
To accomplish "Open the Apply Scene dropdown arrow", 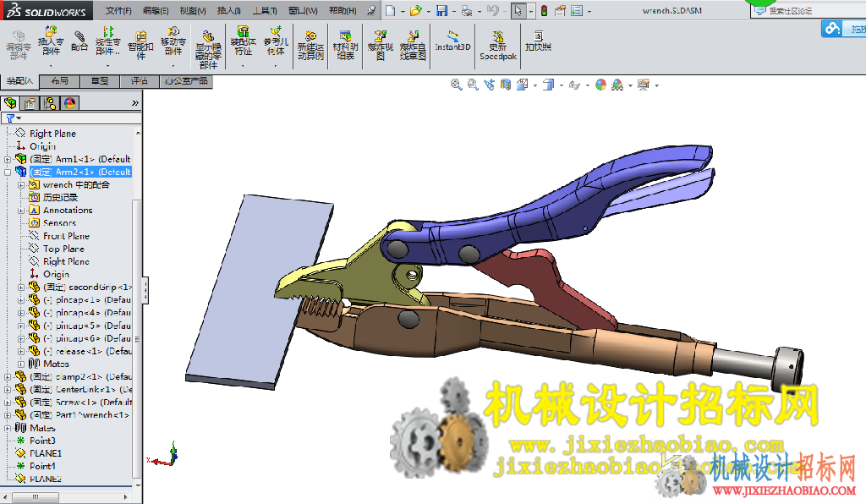I will (x=630, y=85).
